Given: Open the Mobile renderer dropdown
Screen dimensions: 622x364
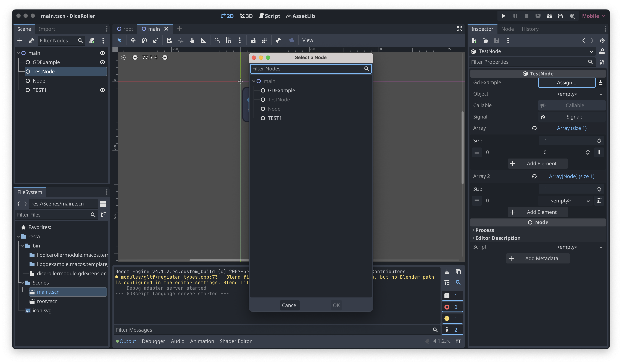Looking at the screenshot, I should pos(593,16).
